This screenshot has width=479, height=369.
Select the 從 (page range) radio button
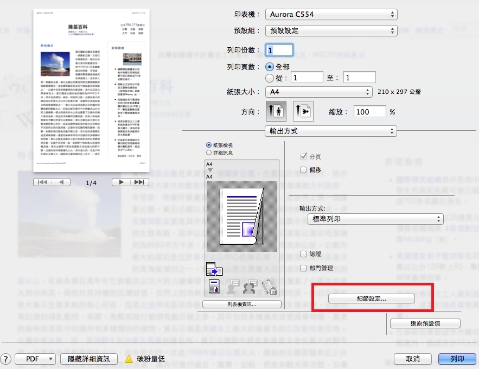269,78
